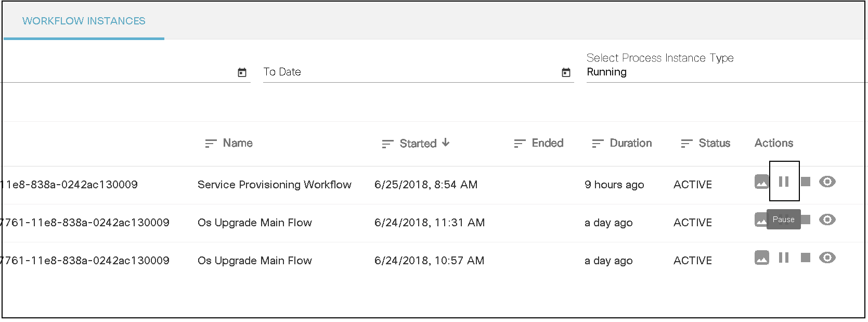Viewport: 868px width, 322px height.
Task: Pause the Os Upgrade 10:57 AM instance
Action: [x=784, y=257]
